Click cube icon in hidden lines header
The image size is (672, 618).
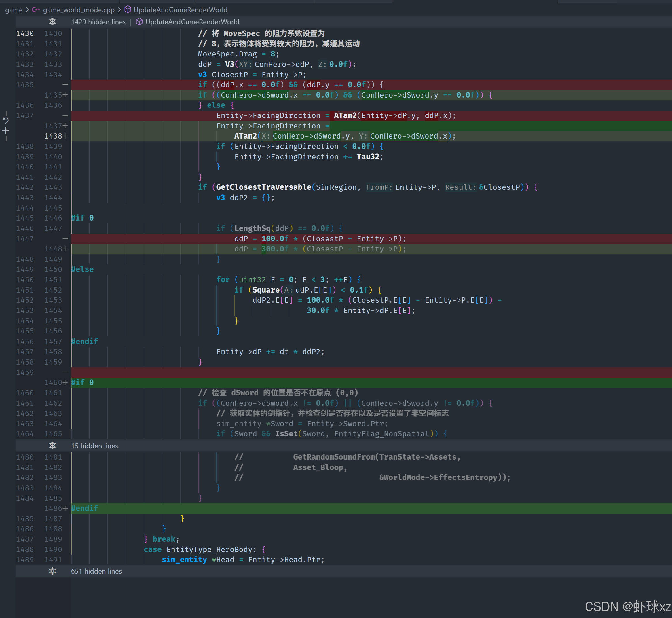(x=139, y=22)
